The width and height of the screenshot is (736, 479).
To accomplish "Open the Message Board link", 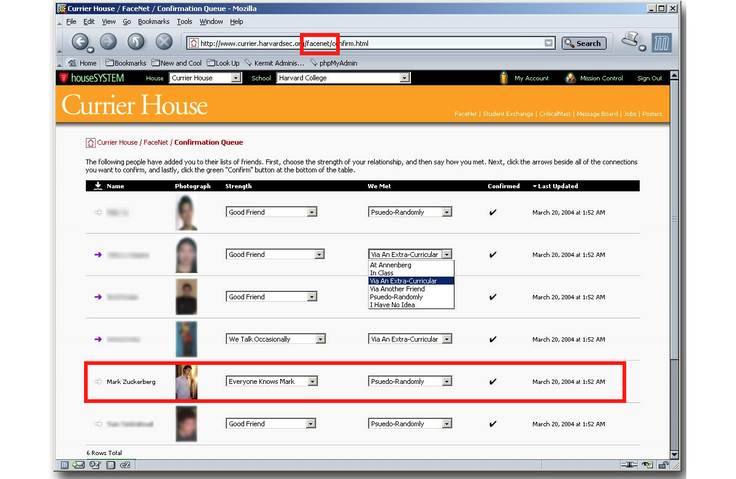I will [597, 114].
